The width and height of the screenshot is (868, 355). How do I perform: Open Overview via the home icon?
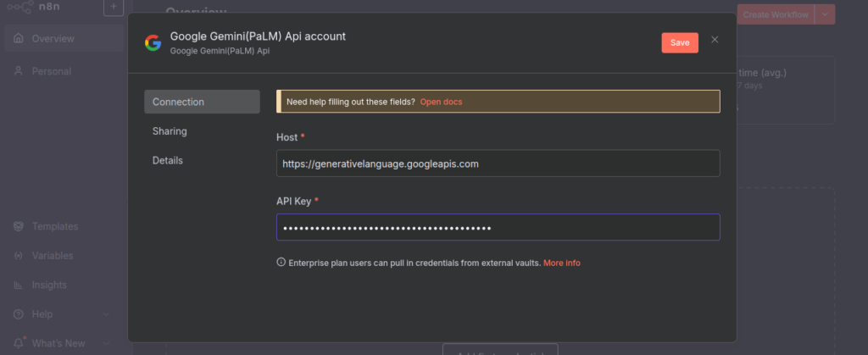pyautogui.click(x=19, y=39)
